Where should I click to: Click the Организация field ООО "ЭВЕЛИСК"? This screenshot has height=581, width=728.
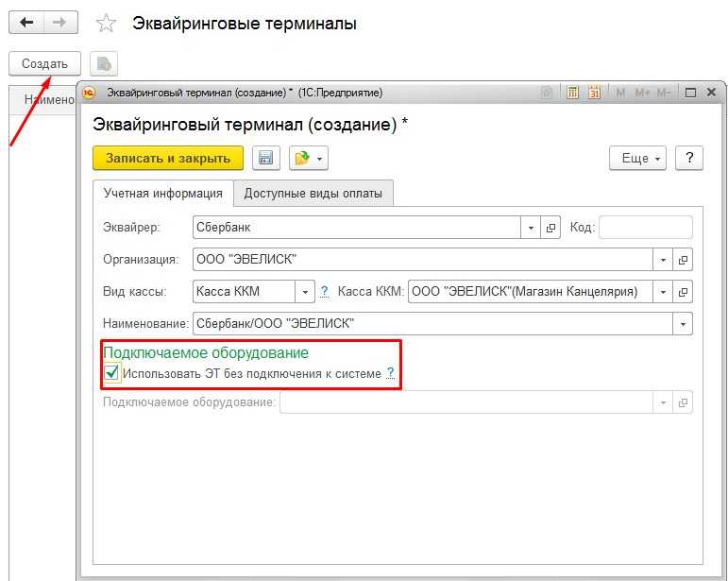click(422, 260)
